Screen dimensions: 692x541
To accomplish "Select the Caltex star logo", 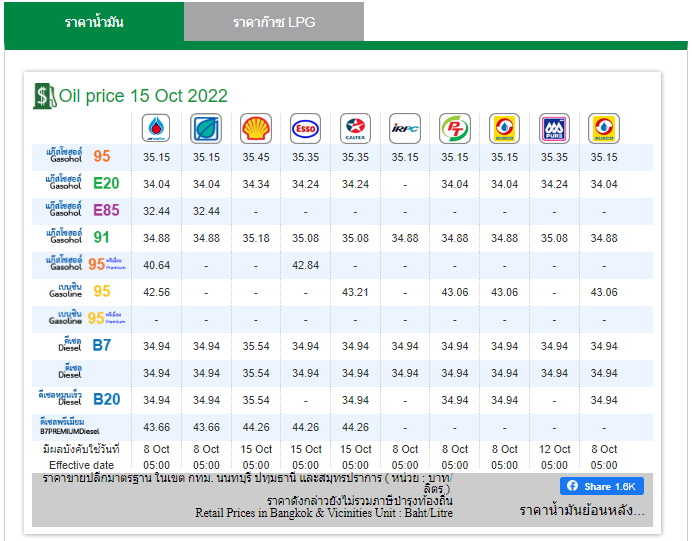I will coord(355,128).
